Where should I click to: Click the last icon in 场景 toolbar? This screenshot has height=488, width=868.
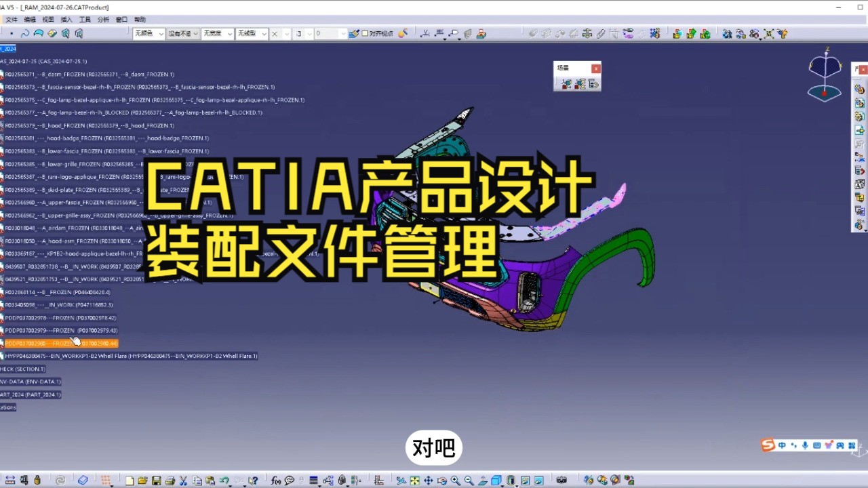click(x=593, y=84)
